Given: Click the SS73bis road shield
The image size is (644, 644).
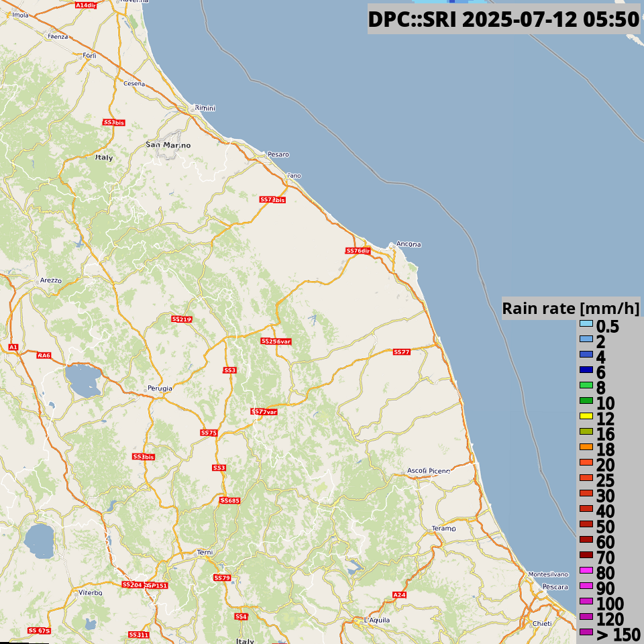Looking at the screenshot, I should tap(272, 200).
